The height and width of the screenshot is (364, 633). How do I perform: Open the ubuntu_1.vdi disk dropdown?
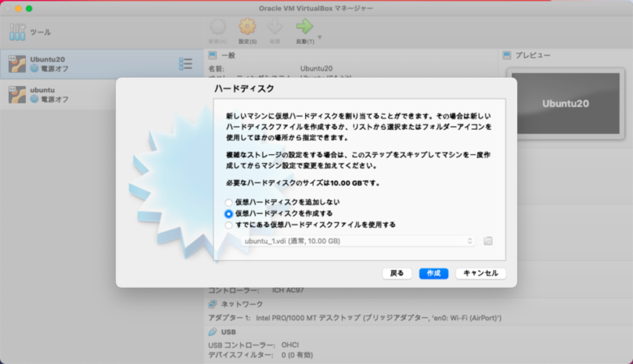tap(358, 241)
